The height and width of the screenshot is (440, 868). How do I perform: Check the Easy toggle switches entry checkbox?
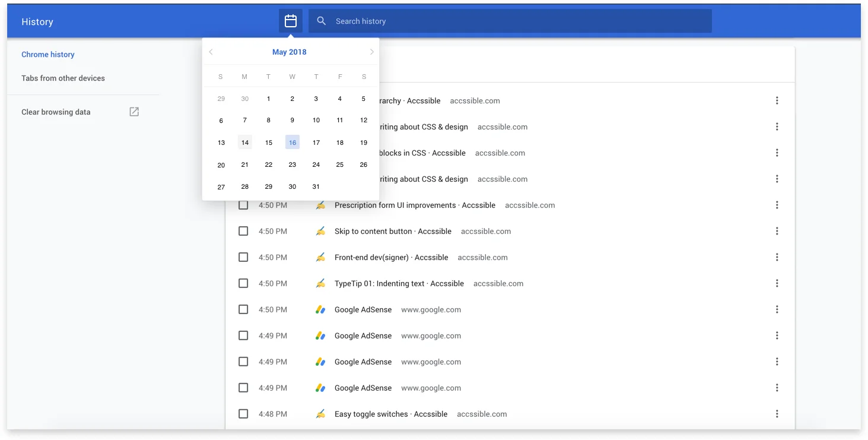pos(243,413)
